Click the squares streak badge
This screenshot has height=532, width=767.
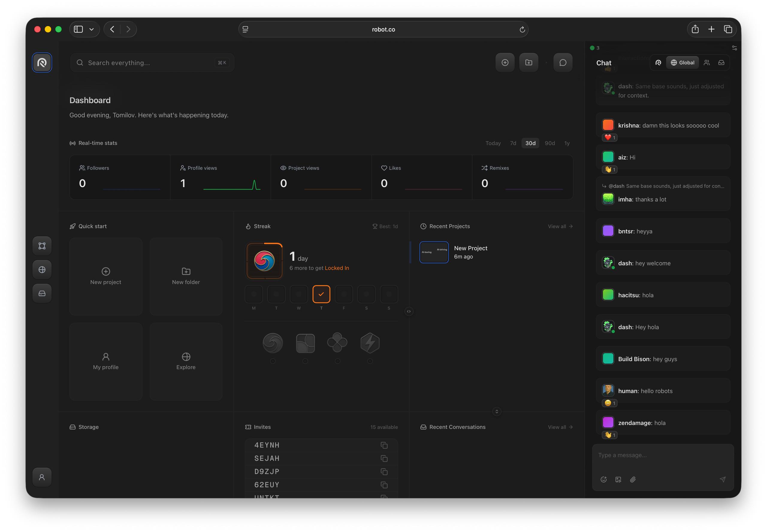[305, 343]
